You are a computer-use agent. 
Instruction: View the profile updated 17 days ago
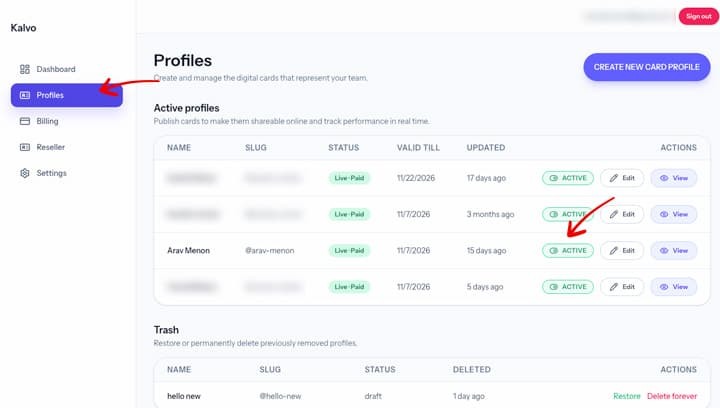pos(674,178)
